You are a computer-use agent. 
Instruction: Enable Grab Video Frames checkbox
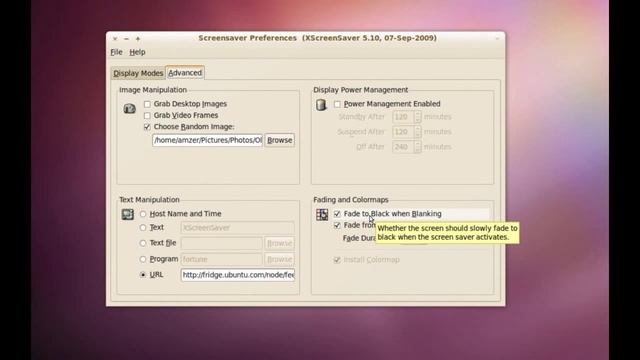(147, 116)
